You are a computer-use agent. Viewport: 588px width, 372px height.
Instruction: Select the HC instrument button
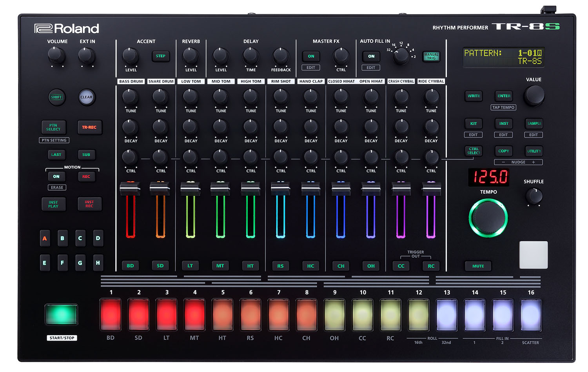(311, 266)
